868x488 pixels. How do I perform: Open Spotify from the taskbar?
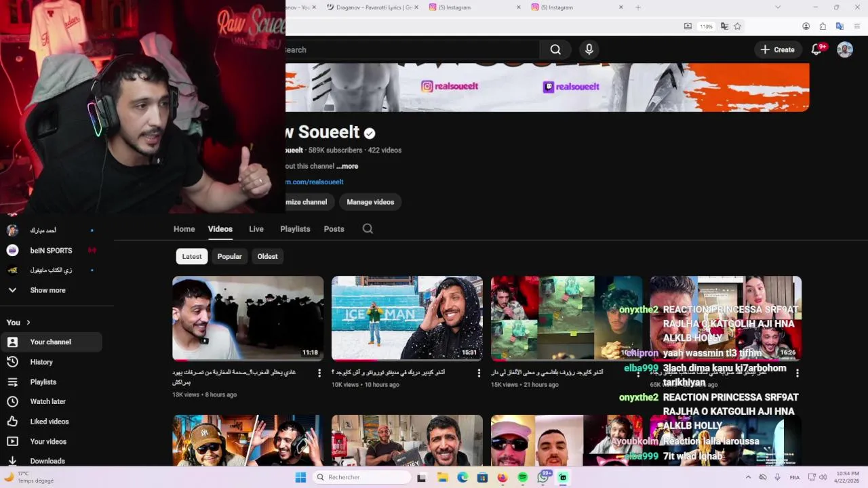click(523, 477)
